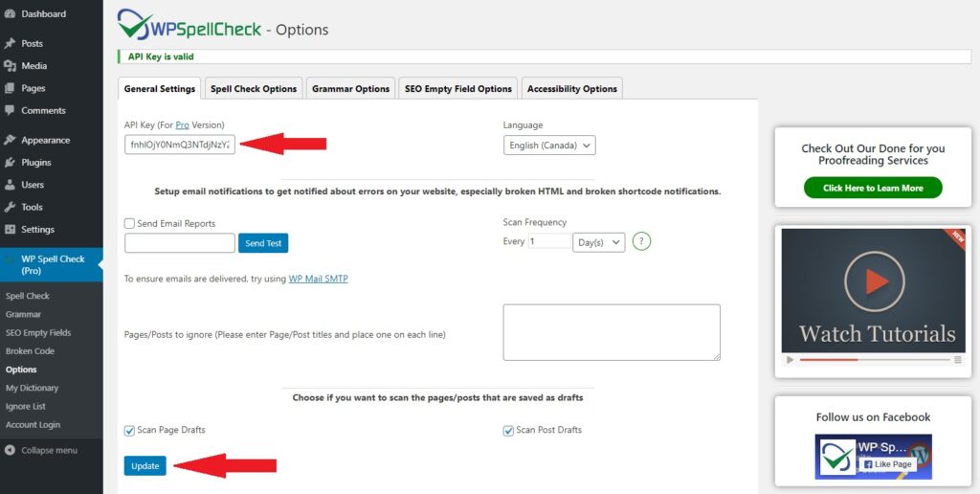Click the WPSpellCheck logo
The width and height of the screenshot is (980, 494).
tap(189, 26)
